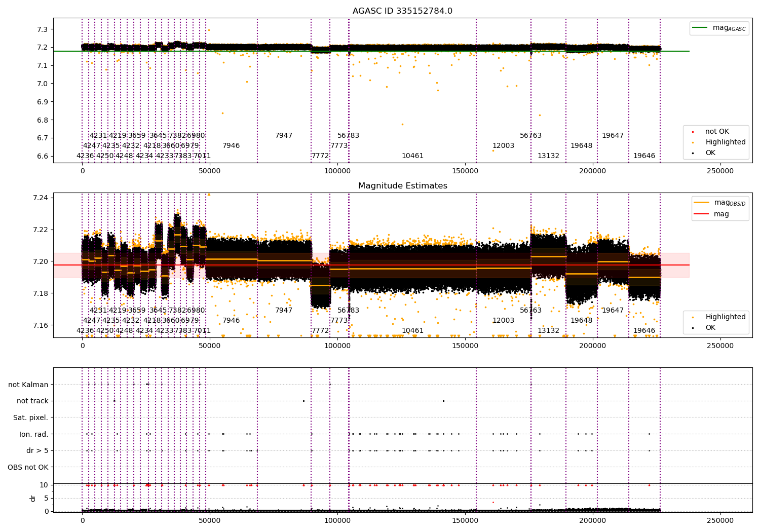Click the 7.20 y-axis tick label
Screen dimensions: 760x532
tap(41, 261)
